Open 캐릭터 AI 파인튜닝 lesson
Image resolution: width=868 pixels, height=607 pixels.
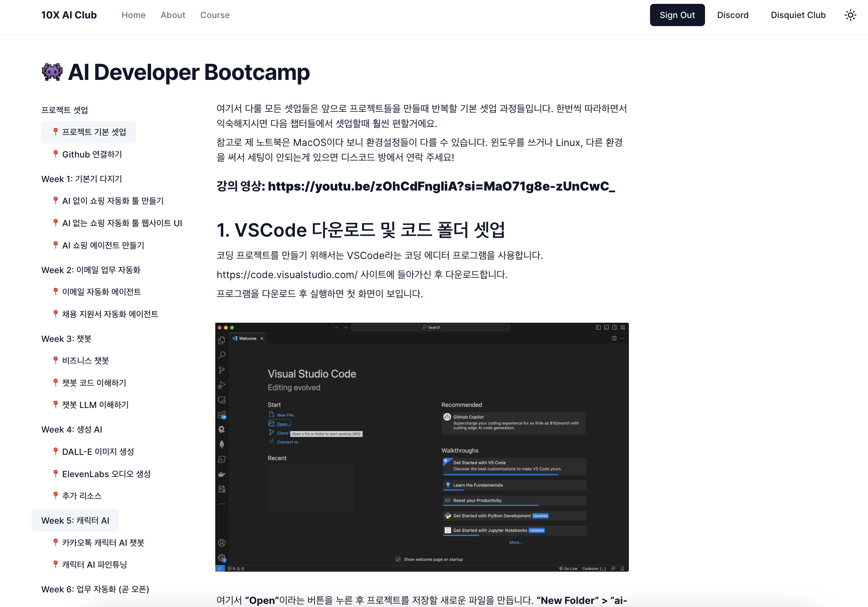click(x=90, y=565)
